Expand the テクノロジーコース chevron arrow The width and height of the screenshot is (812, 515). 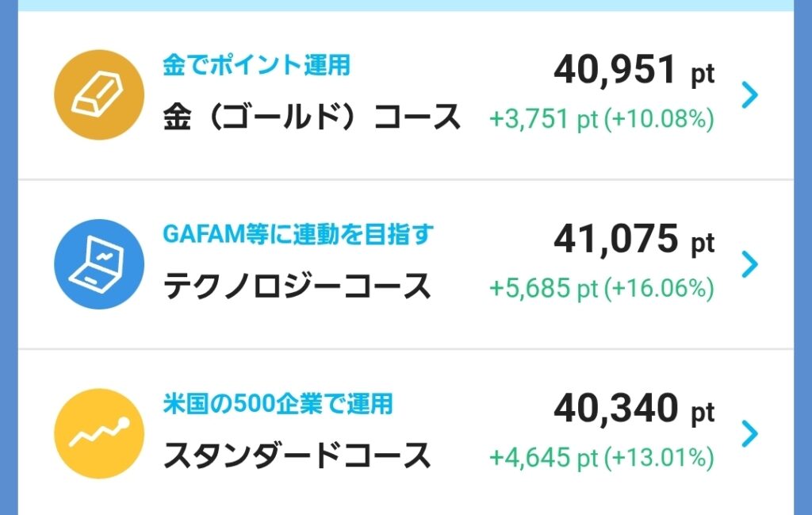tap(749, 264)
